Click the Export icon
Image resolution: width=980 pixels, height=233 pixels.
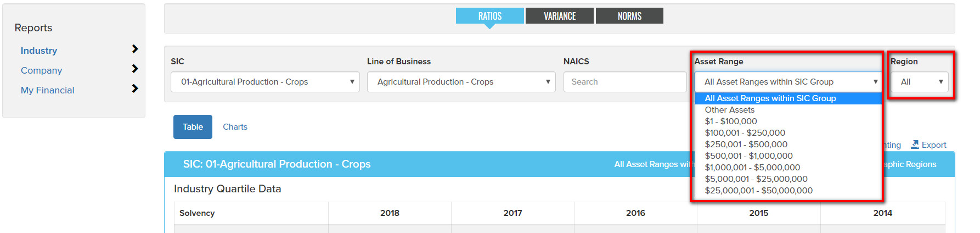tap(915, 145)
